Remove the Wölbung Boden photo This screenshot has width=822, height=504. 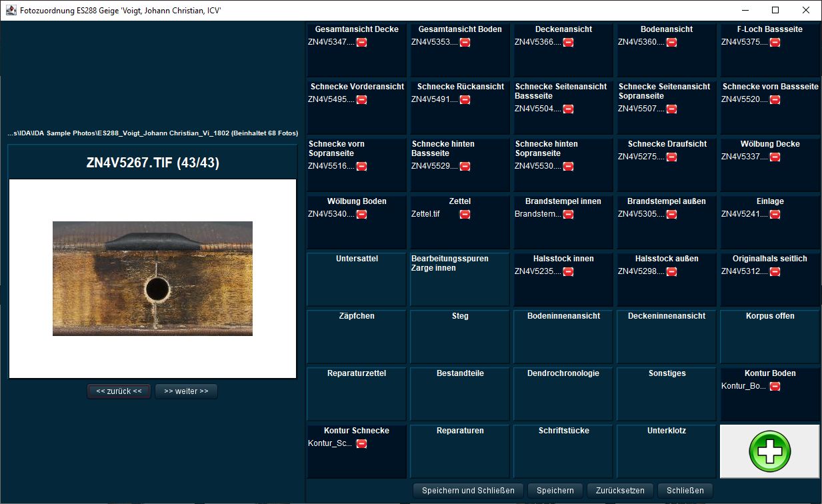[x=361, y=215]
